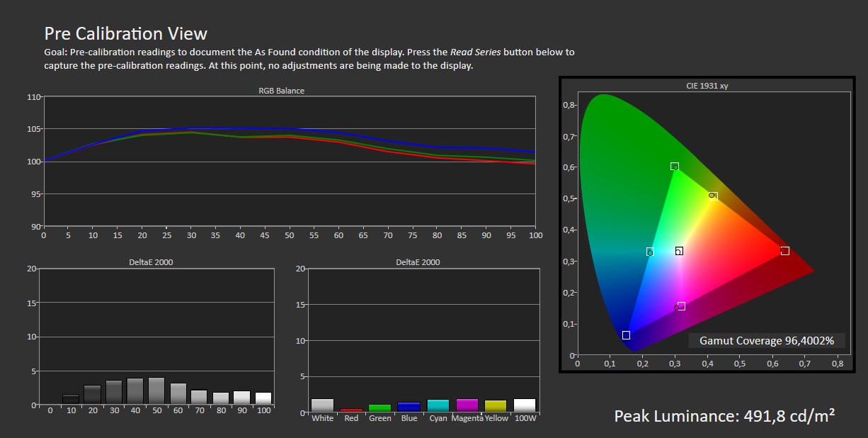This screenshot has height=438, width=868.
Task: Select the "RGB Balance" chart title
Action: 282,91
